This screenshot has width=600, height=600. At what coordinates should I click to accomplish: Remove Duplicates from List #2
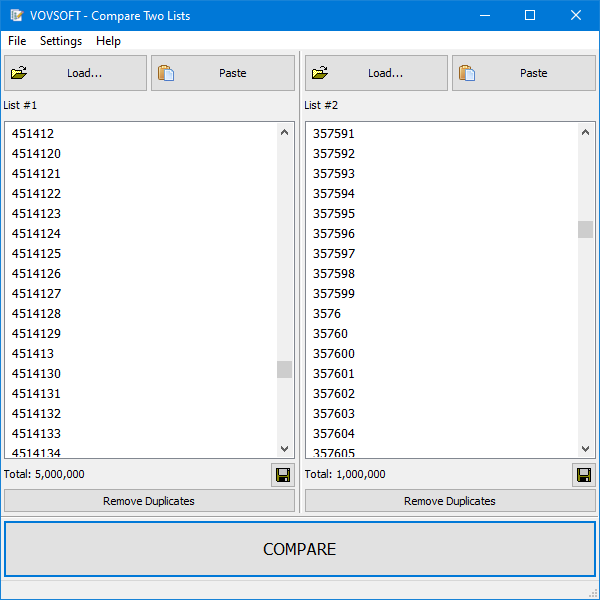(450, 501)
